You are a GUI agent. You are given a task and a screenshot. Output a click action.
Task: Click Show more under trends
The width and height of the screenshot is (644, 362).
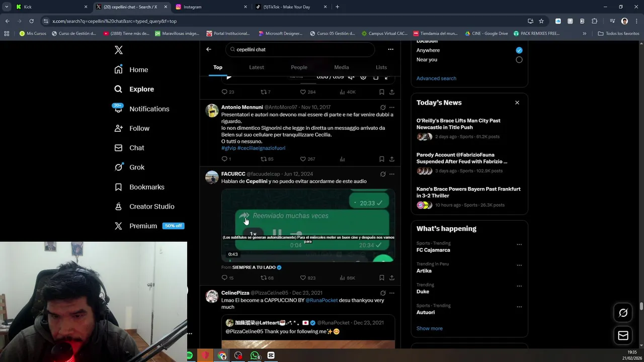pyautogui.click(x=430, y=328)
